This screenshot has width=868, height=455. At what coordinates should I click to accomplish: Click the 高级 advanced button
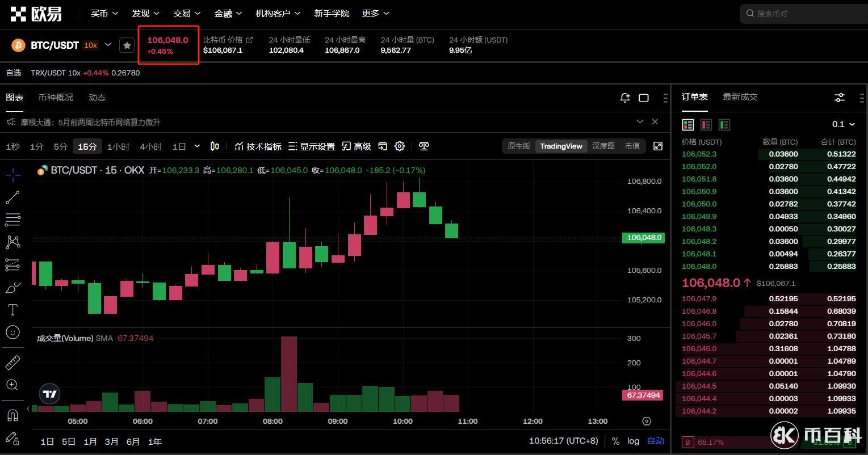tap(357, 146)
